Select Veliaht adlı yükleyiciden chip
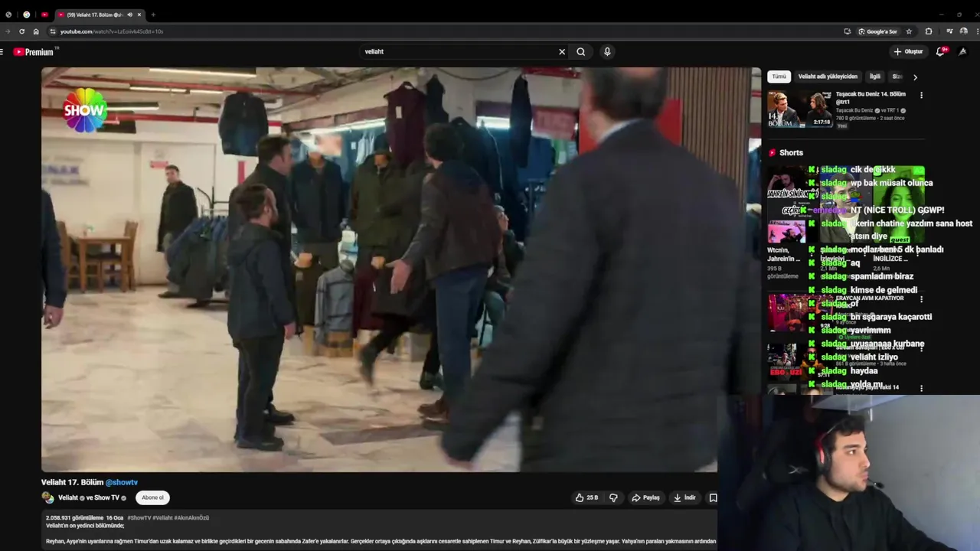 (828, 77)
